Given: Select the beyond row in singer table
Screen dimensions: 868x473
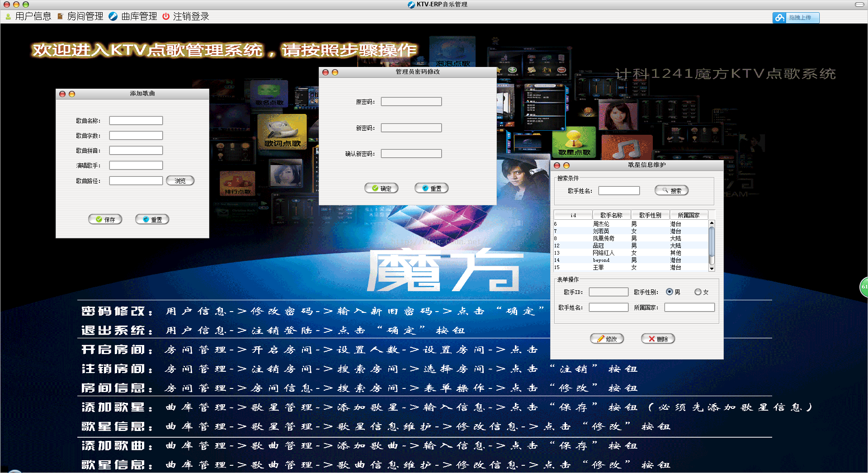Looking at the screenshot, I should [631, 260].
